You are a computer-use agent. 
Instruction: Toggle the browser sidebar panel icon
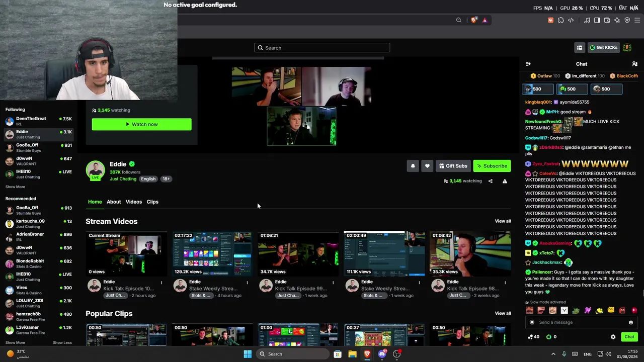[x=597, y=20]
